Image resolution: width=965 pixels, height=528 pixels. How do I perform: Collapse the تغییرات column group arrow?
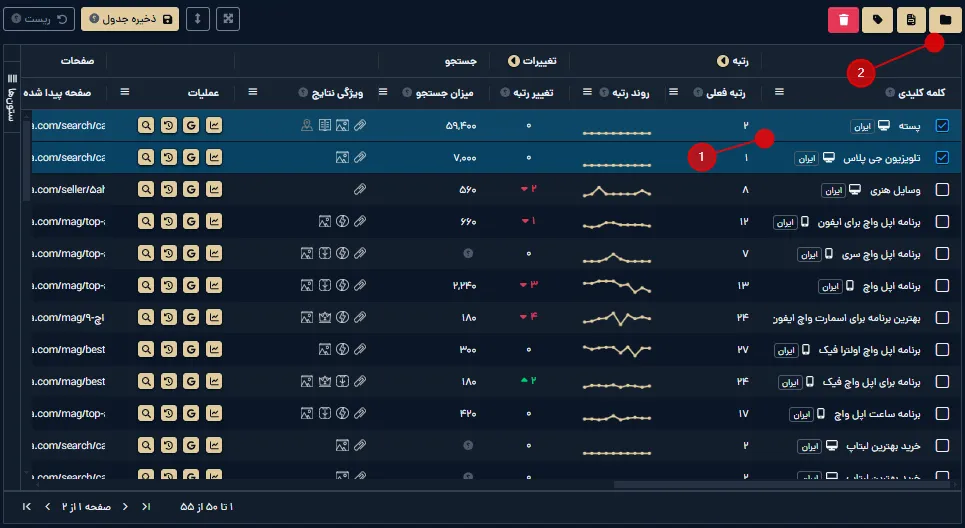[x=513, y=61]
